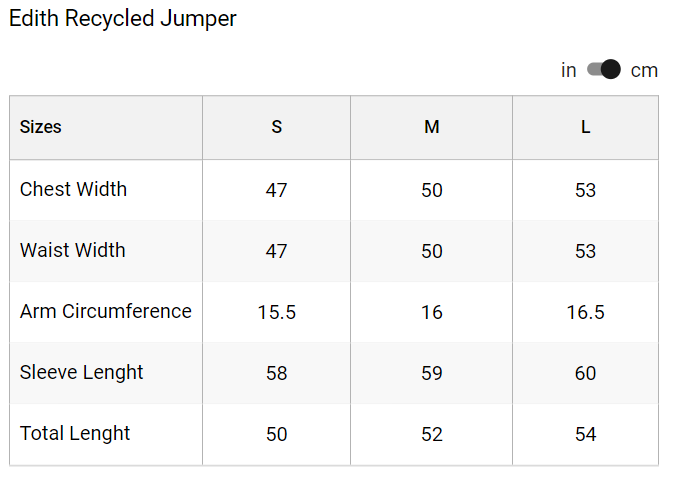Click the L size column header

coord(585,127)
